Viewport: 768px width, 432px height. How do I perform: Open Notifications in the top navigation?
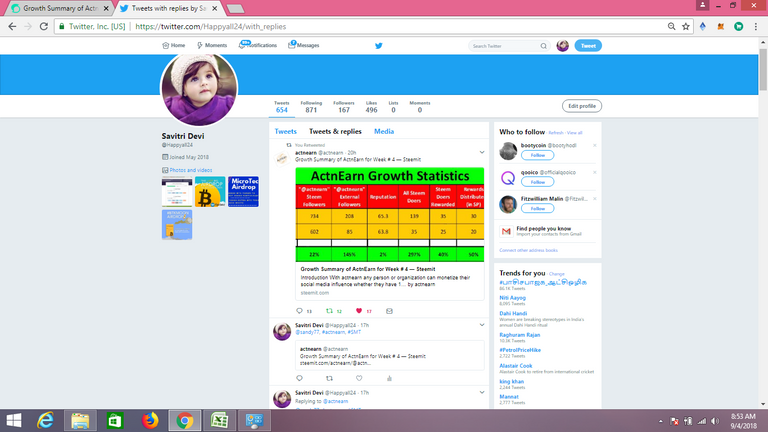(x=258, y=45)
